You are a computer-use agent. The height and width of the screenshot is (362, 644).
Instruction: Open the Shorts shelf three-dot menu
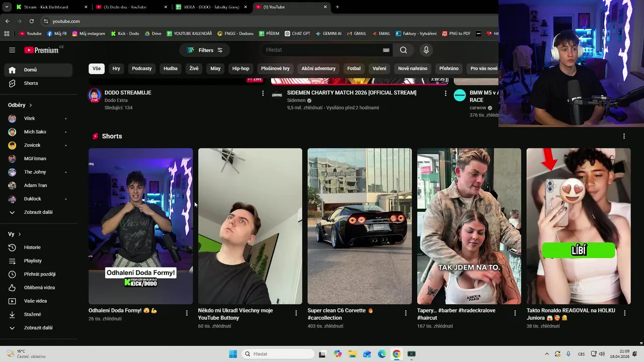(624, 136)
